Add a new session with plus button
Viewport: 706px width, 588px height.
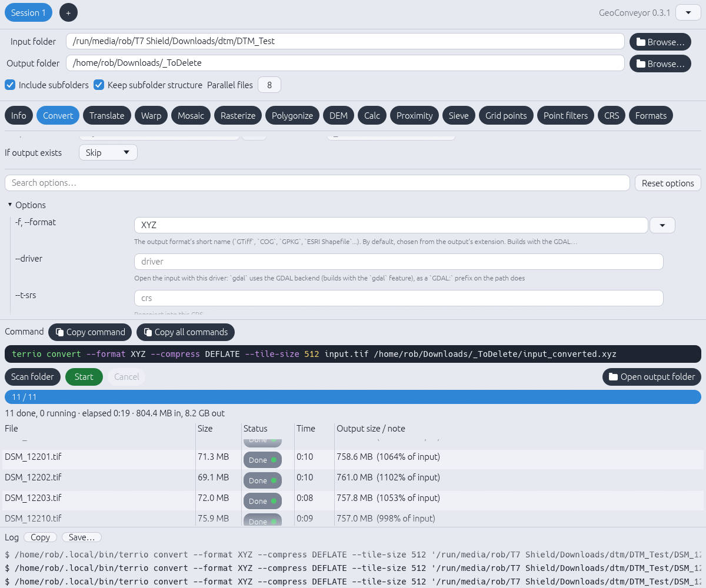68,12
